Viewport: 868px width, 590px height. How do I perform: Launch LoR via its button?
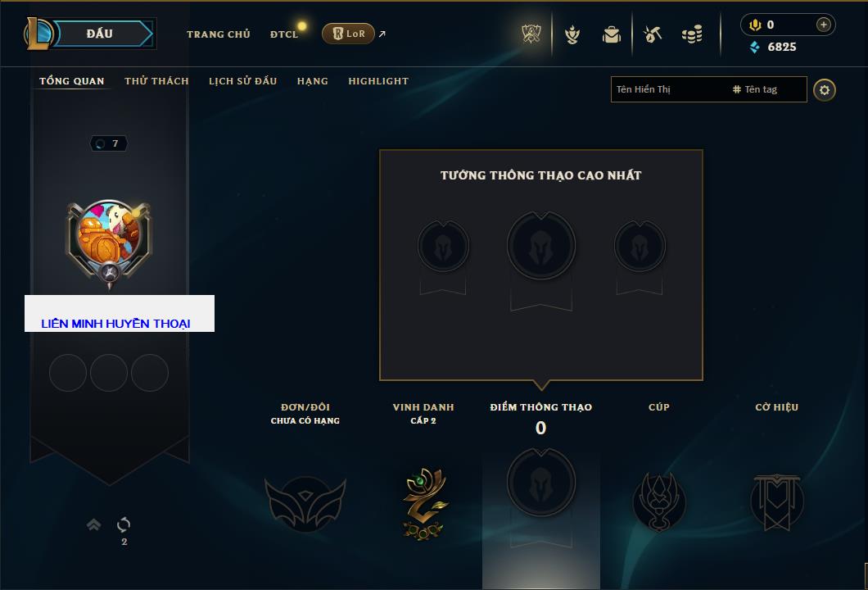point(348,34)
